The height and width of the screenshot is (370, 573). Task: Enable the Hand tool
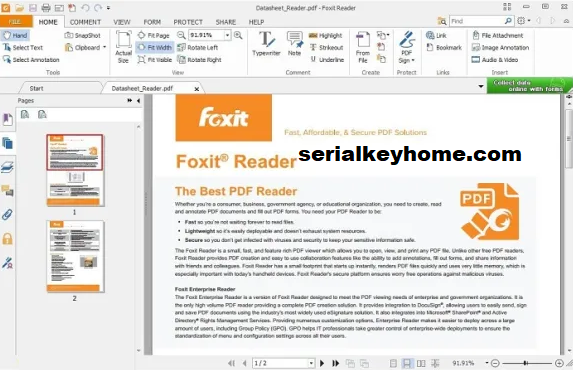tap(15, 35)
